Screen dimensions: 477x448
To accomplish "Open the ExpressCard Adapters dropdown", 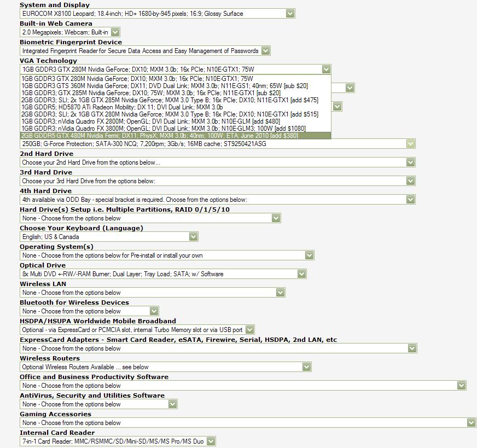I will 218,348.
